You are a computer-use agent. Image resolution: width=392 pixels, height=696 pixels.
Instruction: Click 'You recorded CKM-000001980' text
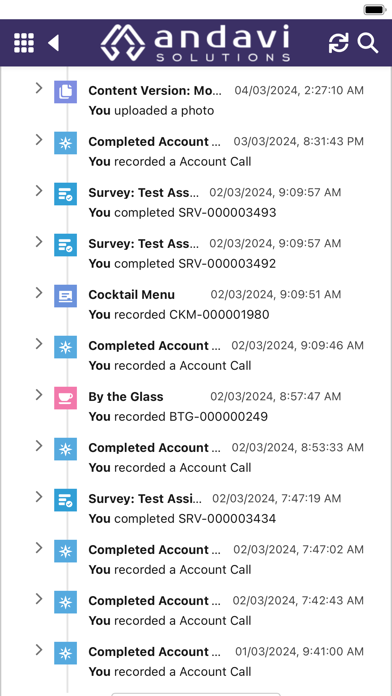pos(178,315)
